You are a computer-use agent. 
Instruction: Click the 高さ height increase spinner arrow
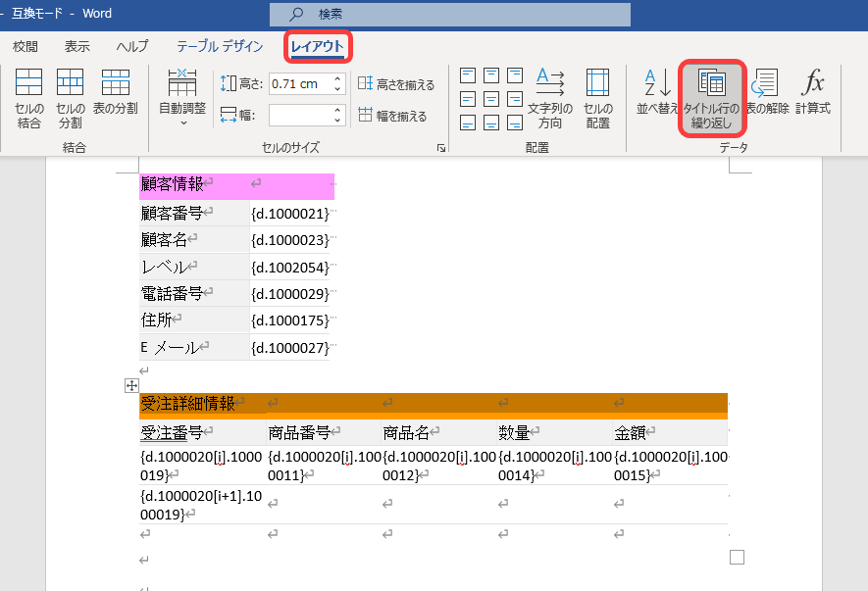point(338,79)
